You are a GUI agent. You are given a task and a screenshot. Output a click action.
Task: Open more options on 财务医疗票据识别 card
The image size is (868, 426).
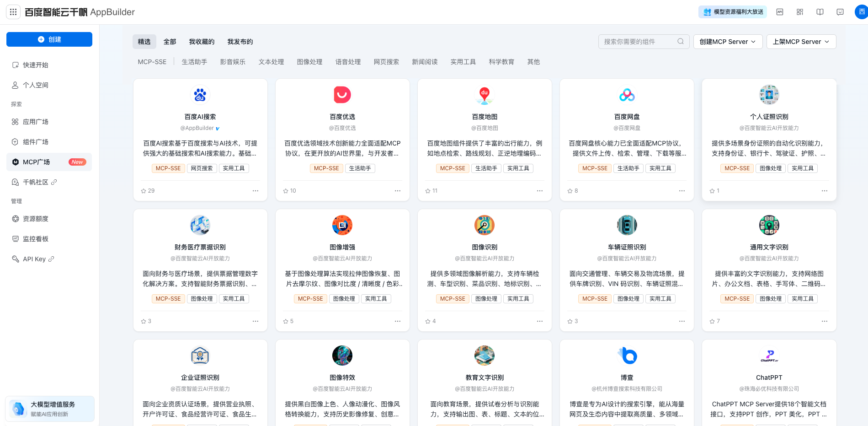click(256, 321)
